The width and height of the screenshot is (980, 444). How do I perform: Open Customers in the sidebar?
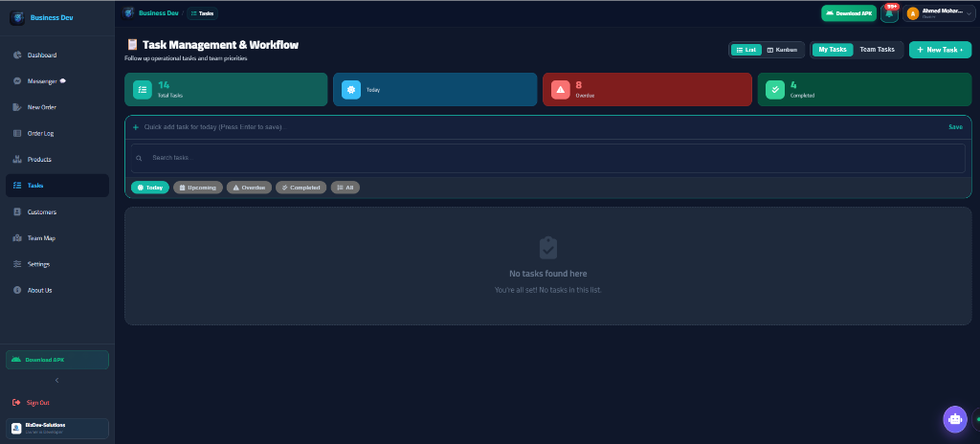pos(56,212)
